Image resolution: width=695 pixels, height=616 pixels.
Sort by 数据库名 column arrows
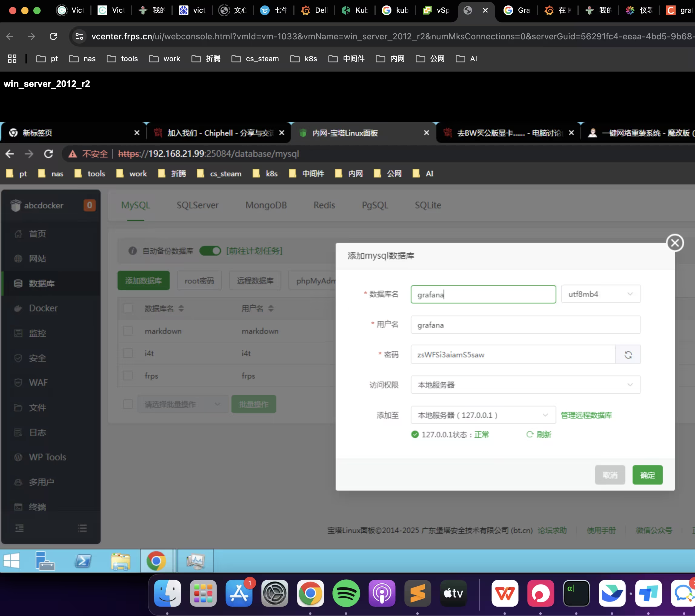coord(181,308)
